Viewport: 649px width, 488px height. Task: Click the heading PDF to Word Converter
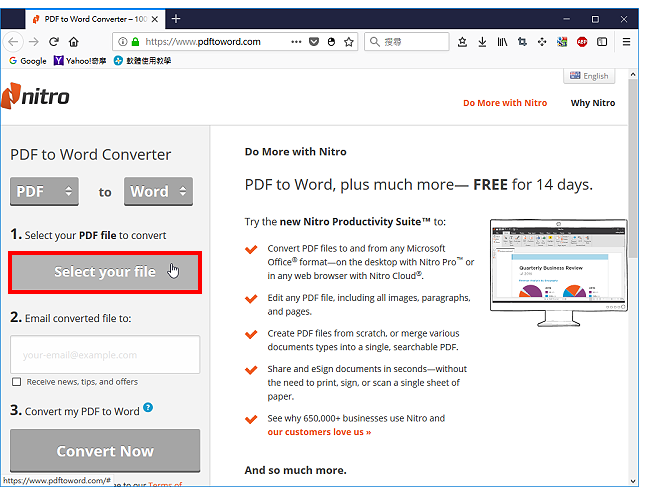coord(90,154)
